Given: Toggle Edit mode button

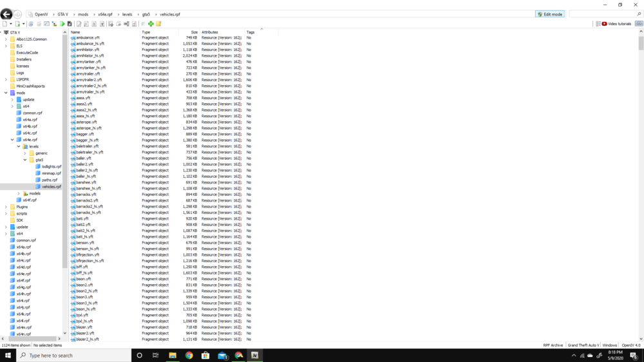Looking at the screenshot, I should [x=550, y=14].
